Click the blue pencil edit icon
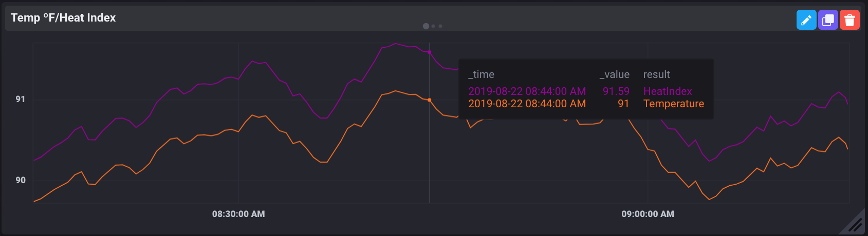Viewport: 868px width, 236px height. (x=806, y=20)
